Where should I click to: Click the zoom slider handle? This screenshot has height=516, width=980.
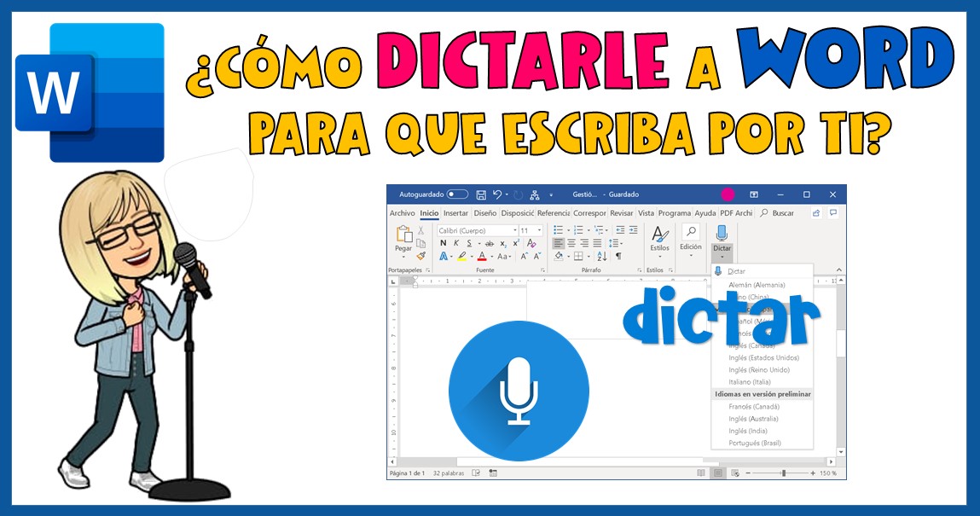[783, 473]
